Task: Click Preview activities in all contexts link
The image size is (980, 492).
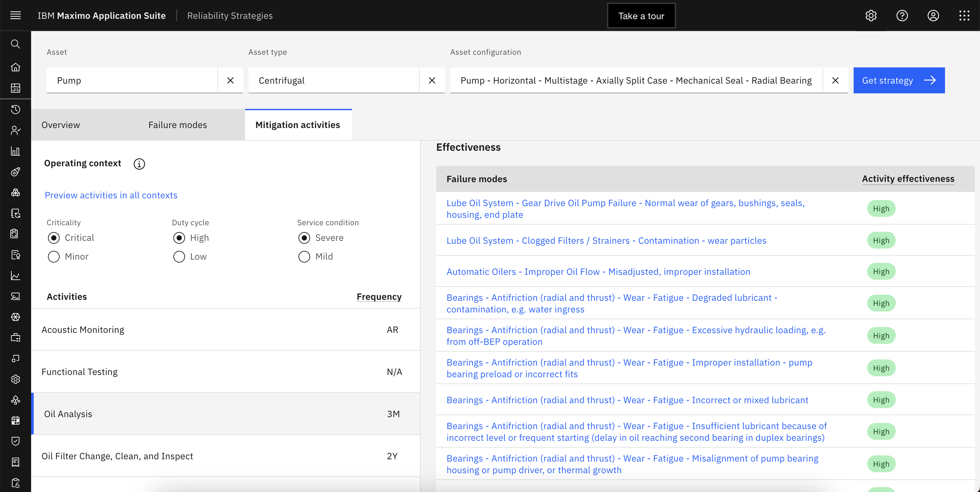Action: 111,194
